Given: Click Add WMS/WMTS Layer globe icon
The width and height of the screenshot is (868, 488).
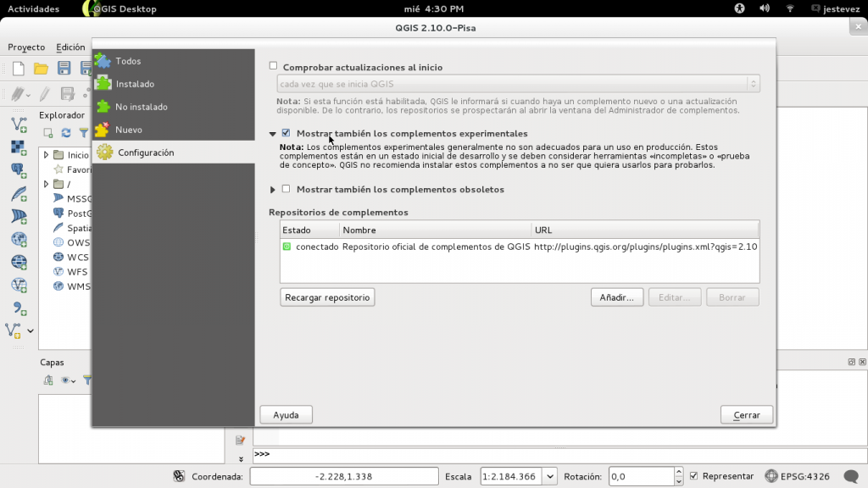Looking at the screenshot, I should 19,239.
